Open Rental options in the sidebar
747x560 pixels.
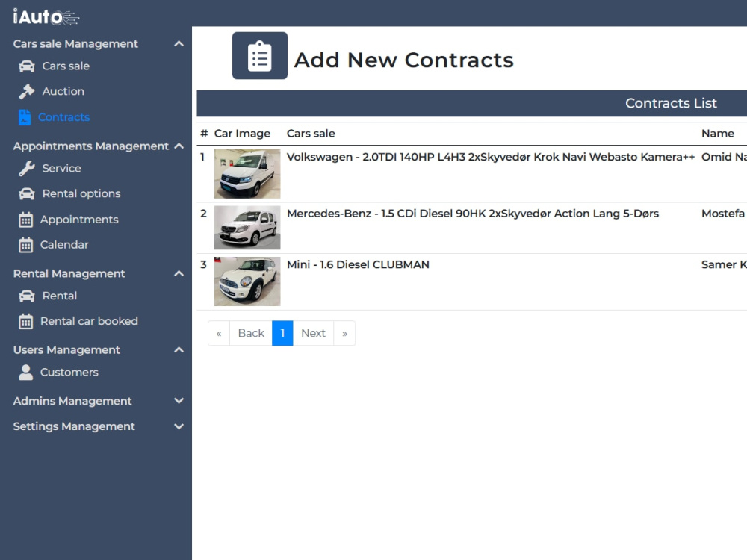[81, 194]
